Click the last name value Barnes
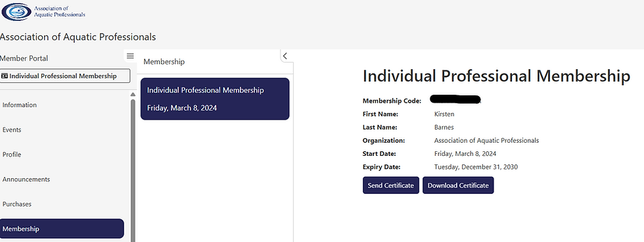 444,128
